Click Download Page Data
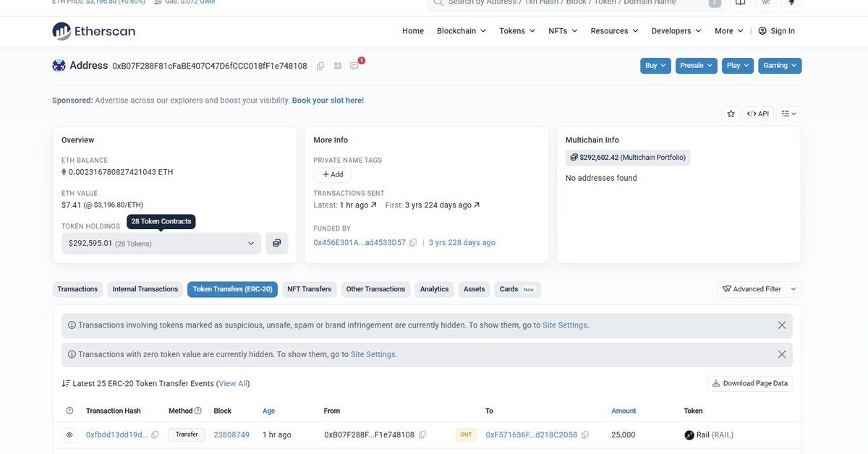Image resolution: width=868 pixels, height=454 pixels. click(x=749, y=383)
